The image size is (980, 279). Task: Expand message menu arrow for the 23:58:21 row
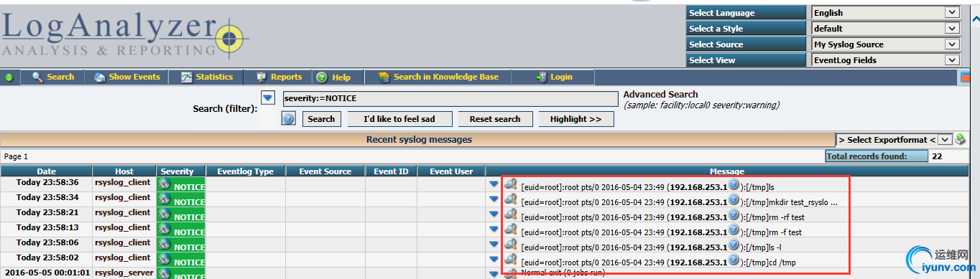494,214
